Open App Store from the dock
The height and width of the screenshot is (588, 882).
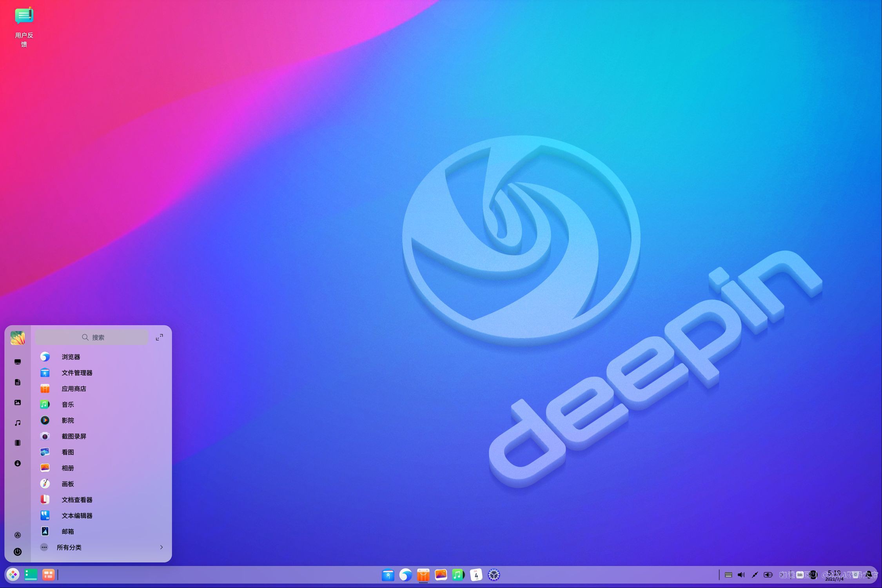coord(423,575)
